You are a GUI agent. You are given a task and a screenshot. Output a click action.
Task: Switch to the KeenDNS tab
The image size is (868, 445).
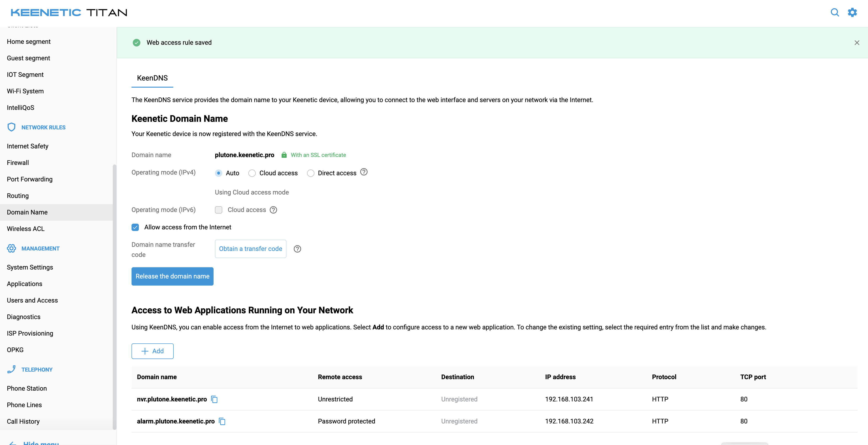point(152,78)
